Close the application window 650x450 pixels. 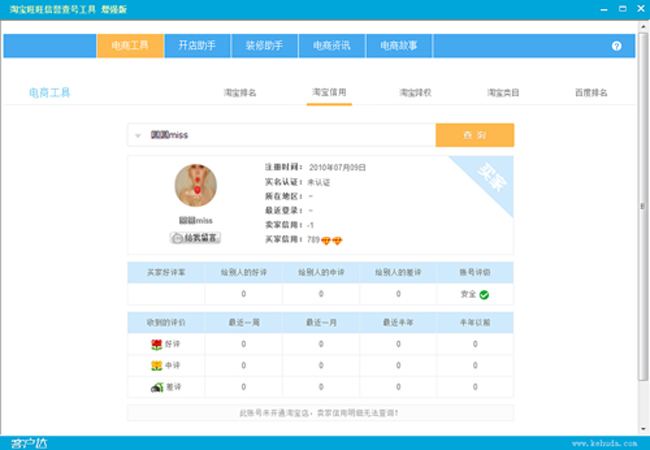pos(641,9)
